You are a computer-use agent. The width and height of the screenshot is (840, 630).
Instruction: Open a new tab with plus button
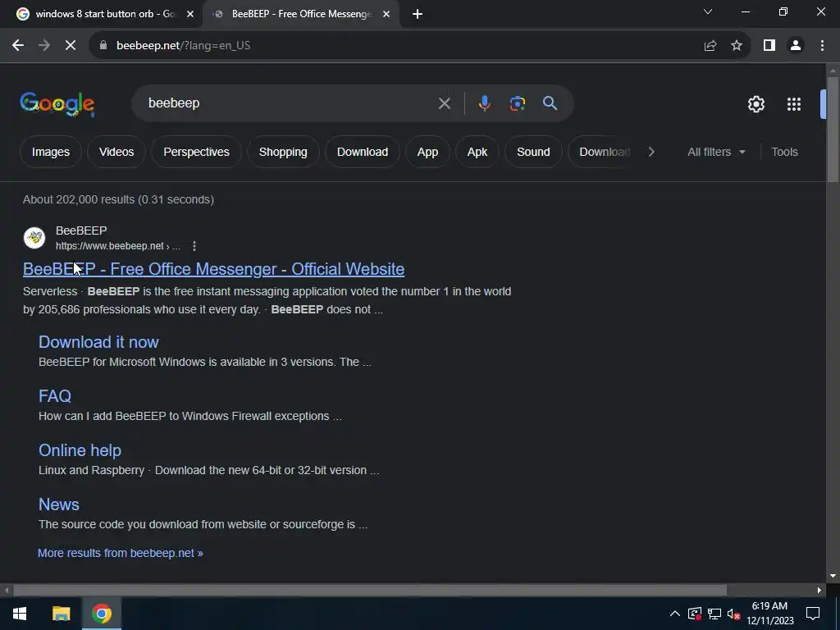(x=418, y=14)
